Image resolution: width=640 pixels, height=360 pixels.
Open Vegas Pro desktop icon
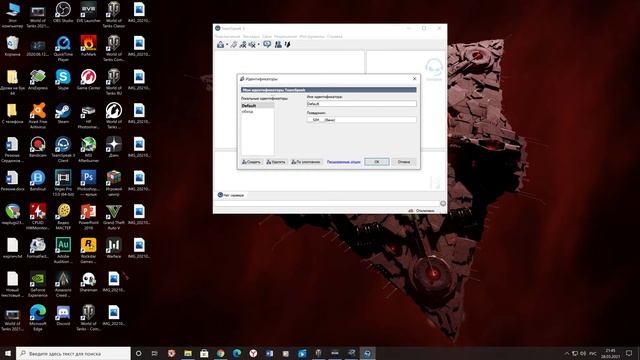tap(63, 183)
